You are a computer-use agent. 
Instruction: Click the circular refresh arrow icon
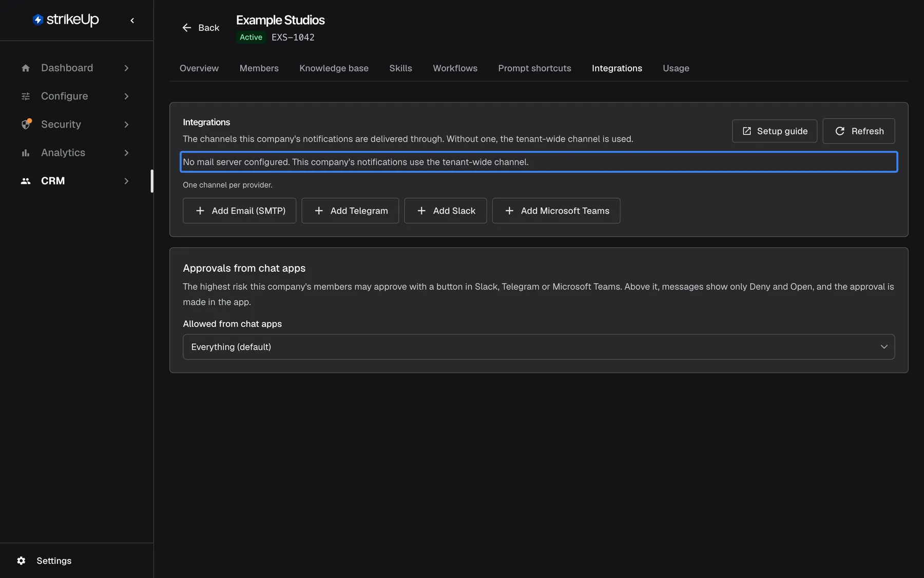pyautogui.click(x=840, y=131)
